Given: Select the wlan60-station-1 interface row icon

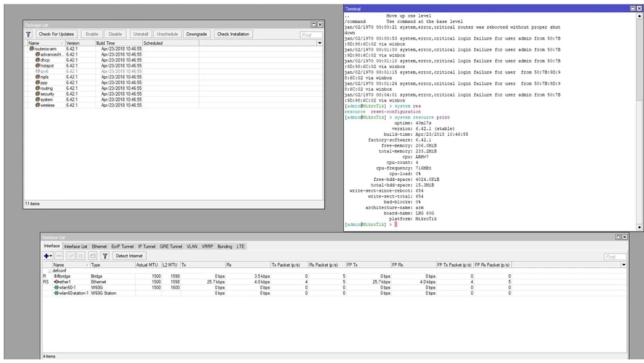Looking at the screenshot, I should click(x=56, y=293).
